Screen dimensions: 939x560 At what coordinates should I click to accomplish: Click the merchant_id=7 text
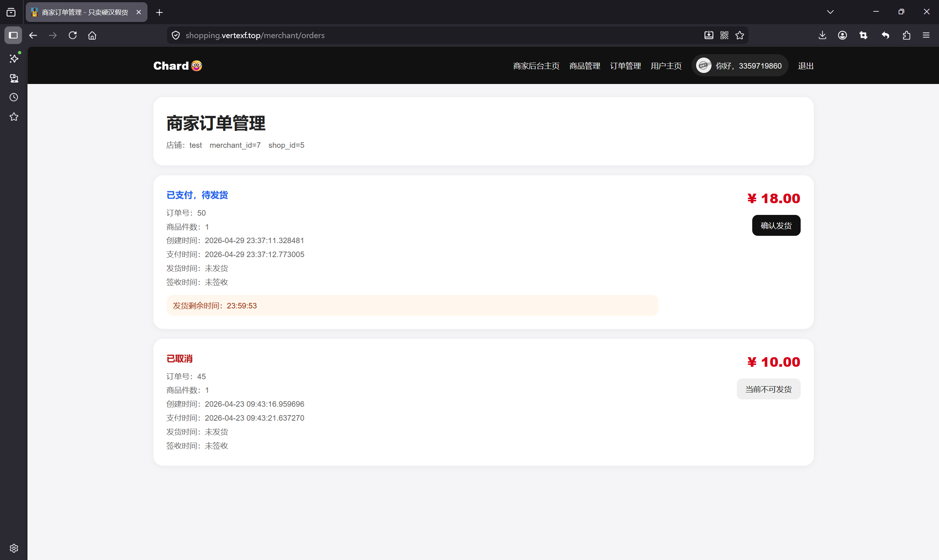235,145
